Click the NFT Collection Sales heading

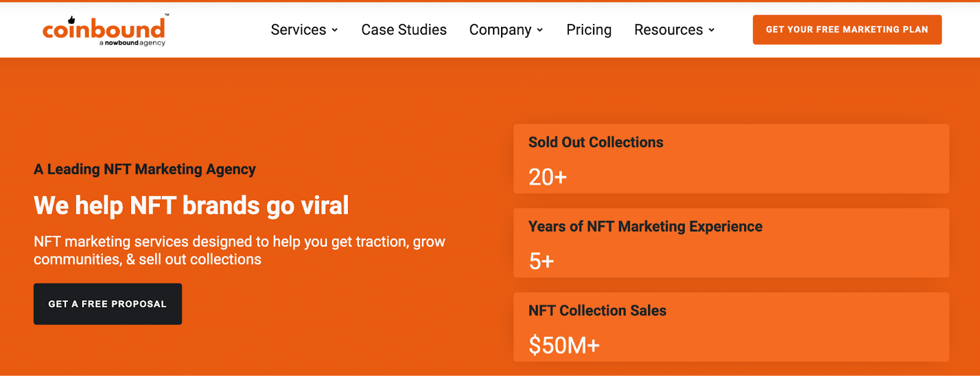tap(597, 310)
